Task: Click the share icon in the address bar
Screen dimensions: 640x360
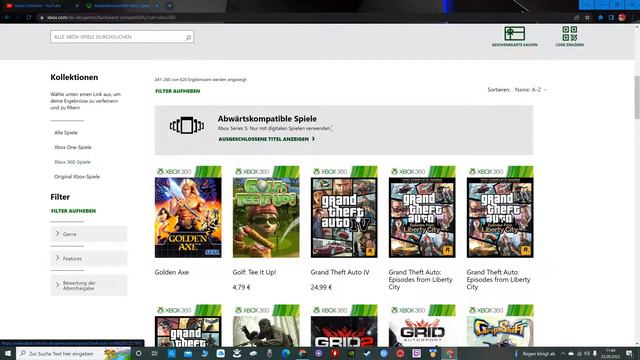Action: [x=577, y=18]
